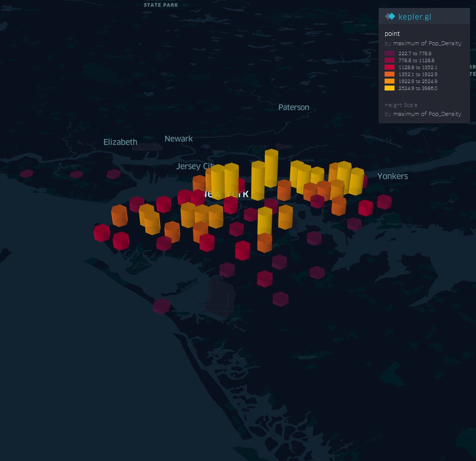Select the leftmost flat hexagon on the map

27,174
